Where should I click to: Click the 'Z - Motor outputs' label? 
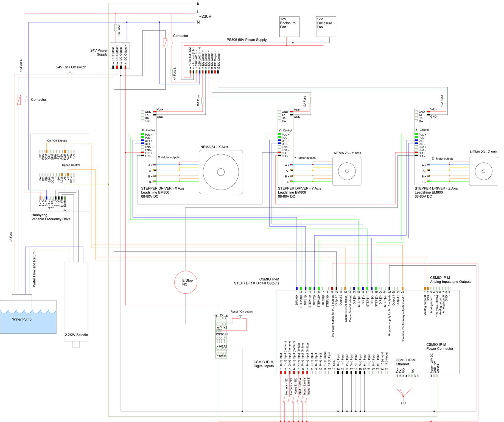point(443,159)
